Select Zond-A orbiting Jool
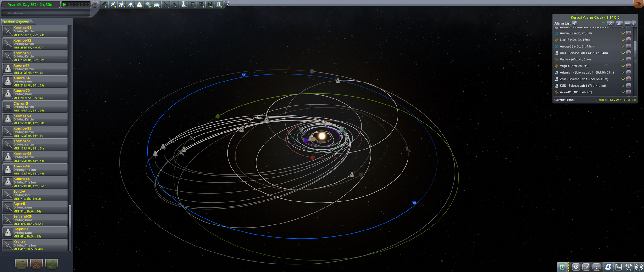Viewport: 644px width, 272px height. point(35,195)
